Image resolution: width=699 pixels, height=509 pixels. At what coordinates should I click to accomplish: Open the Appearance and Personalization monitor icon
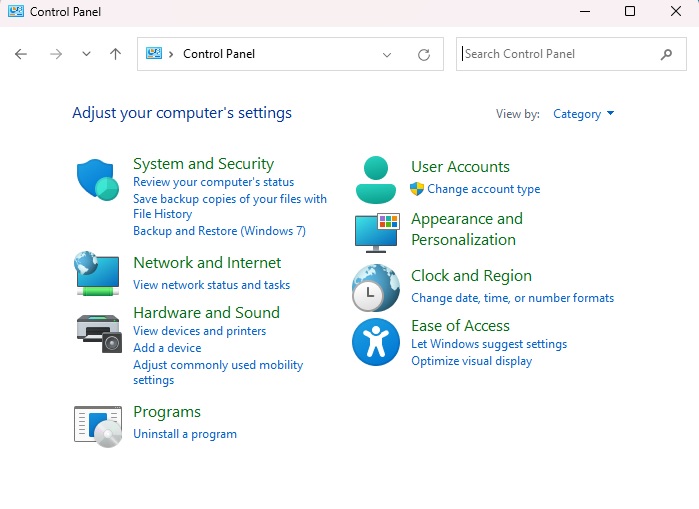[376, 231]
